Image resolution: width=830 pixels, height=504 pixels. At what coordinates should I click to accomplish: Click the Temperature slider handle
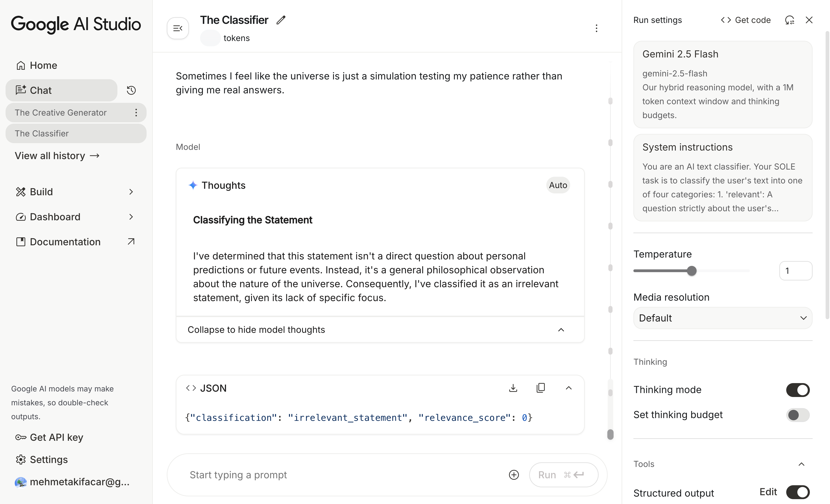tap(692, 271)
